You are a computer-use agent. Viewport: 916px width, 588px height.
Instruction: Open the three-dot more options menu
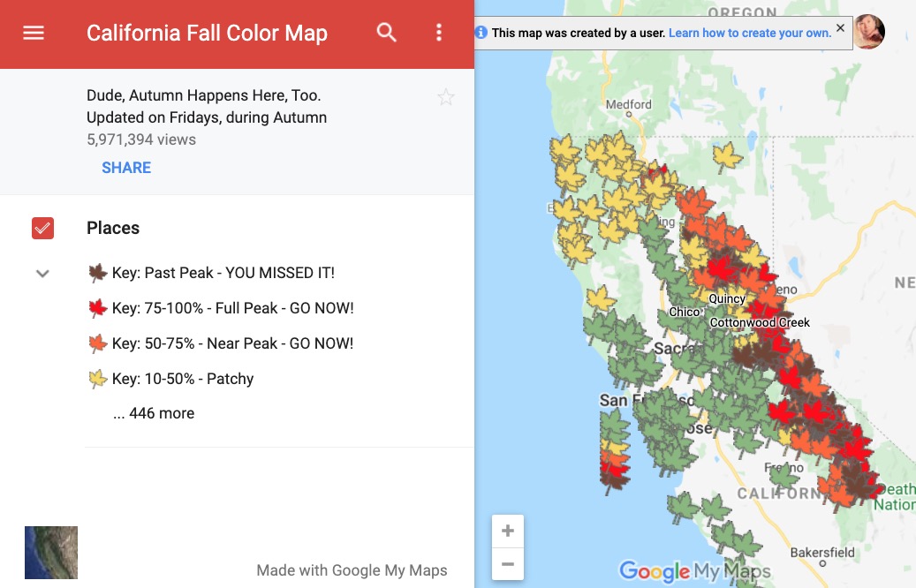(439, 33)
